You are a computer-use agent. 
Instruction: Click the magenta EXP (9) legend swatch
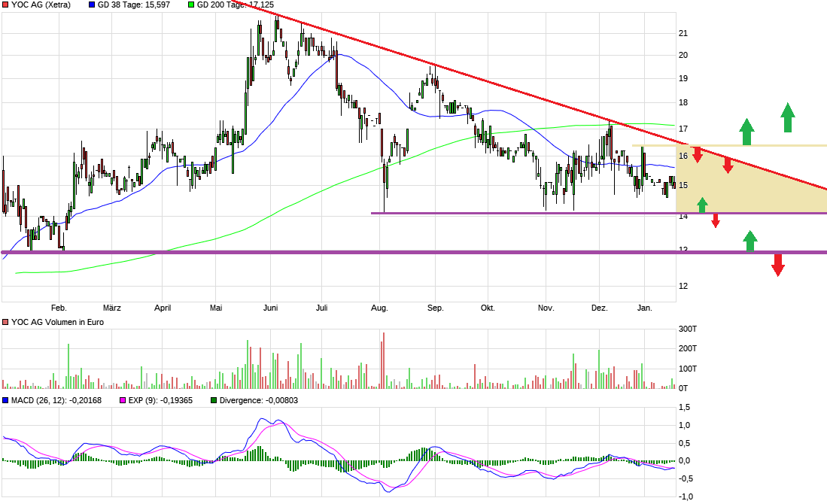pyautogui.click(x=123, y=400)
